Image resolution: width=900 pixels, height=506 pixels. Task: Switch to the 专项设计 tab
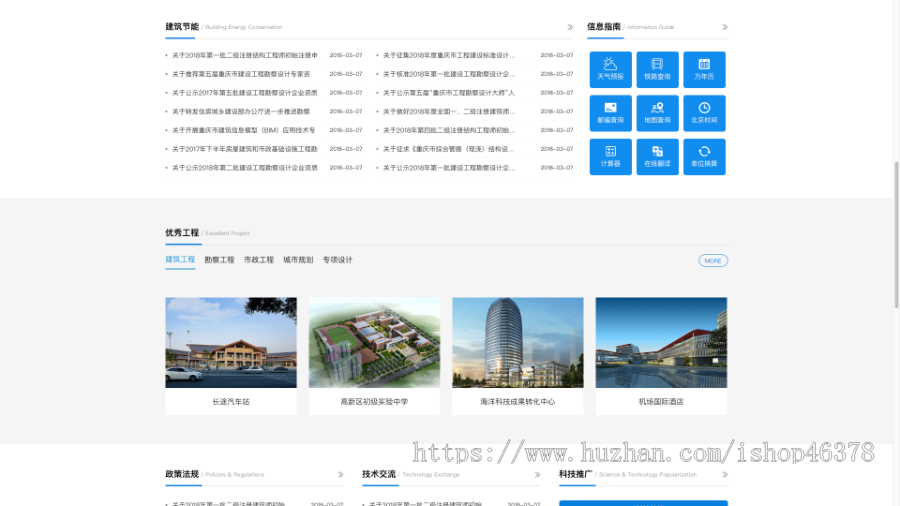[338, 259]
